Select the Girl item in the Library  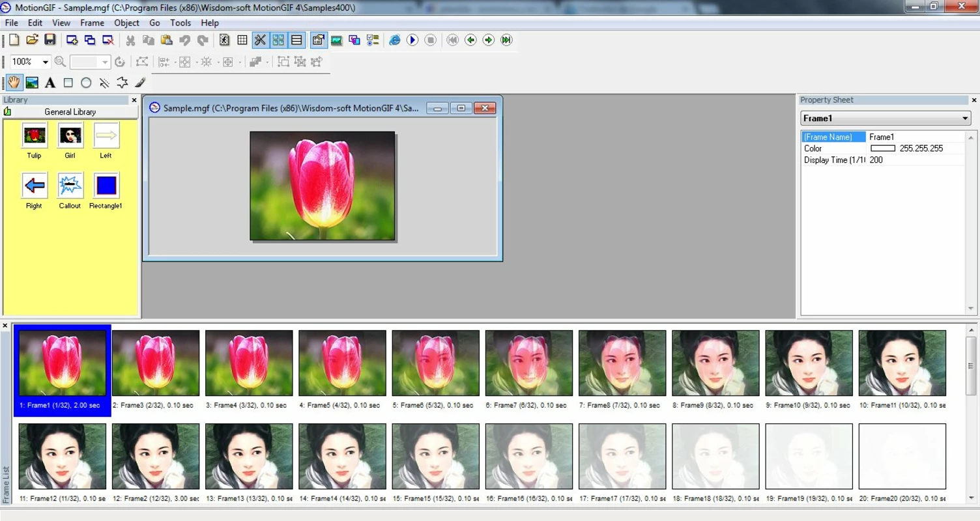point(70,141)
